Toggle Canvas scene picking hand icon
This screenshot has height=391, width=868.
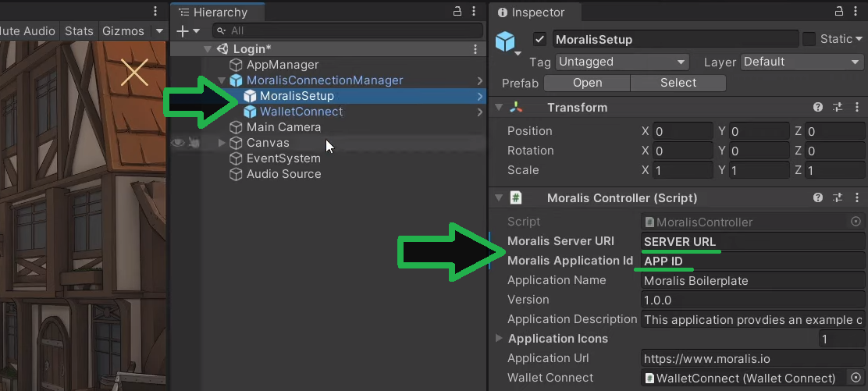(194, 143)
